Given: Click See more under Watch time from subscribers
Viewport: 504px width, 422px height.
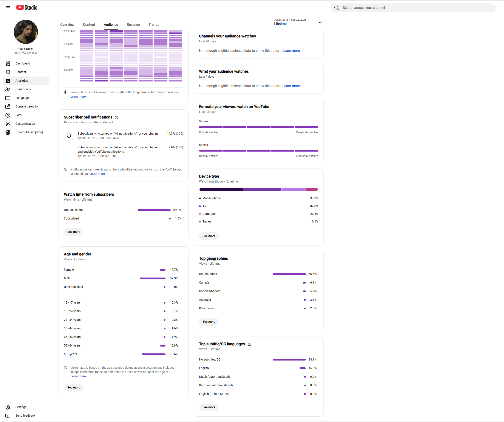Looking at the screenshot, I should 74,232.
